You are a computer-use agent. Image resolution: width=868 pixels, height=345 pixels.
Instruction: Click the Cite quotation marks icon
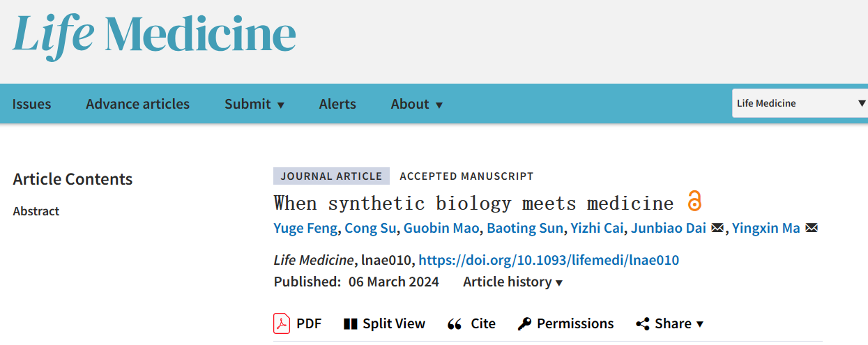tap(455, 324)
